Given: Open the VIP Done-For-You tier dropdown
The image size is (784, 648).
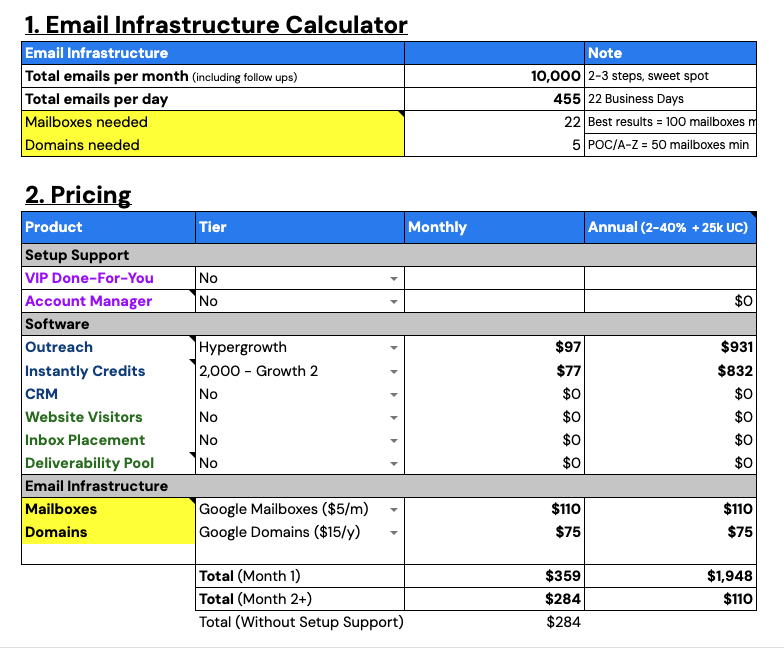Looking at the screenshot, I should pos(394,278).
